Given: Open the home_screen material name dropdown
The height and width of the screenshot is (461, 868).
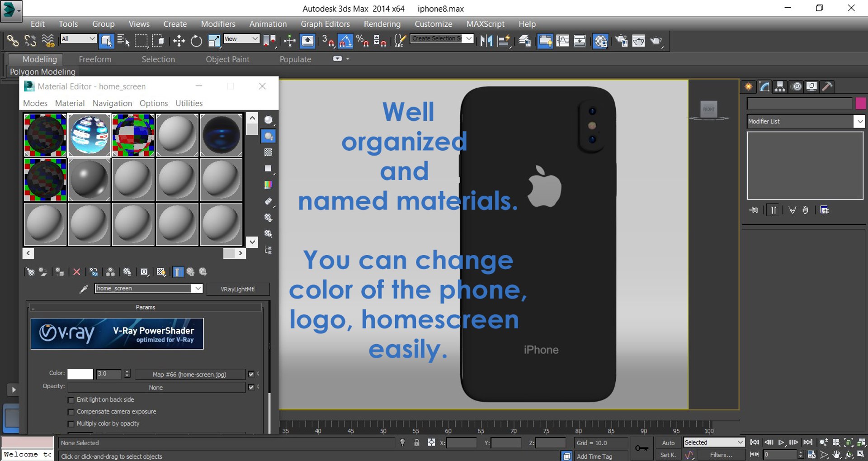Looking at the screenshot, I should click(197, 289).
